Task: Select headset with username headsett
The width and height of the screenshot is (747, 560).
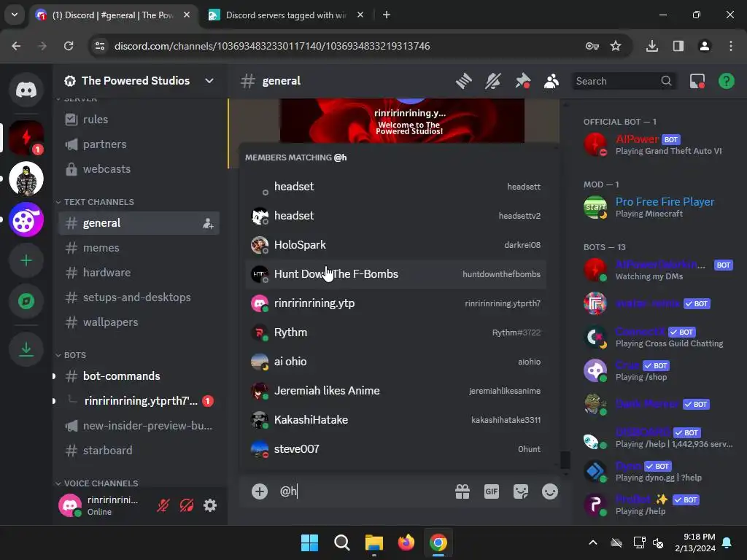Action: click(x=395, y=187)
